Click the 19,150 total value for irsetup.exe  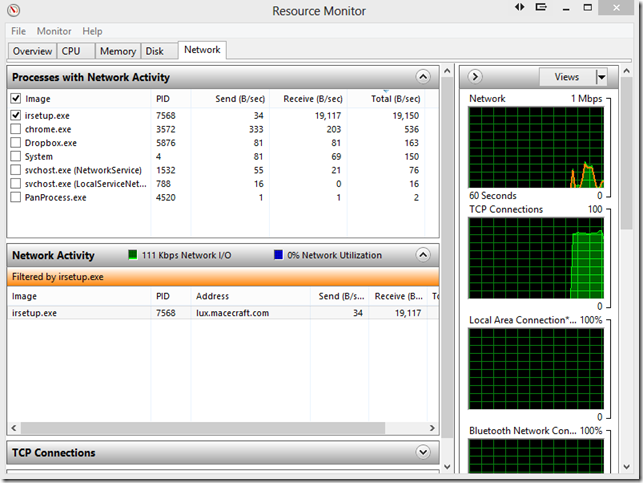pos(406,116)
